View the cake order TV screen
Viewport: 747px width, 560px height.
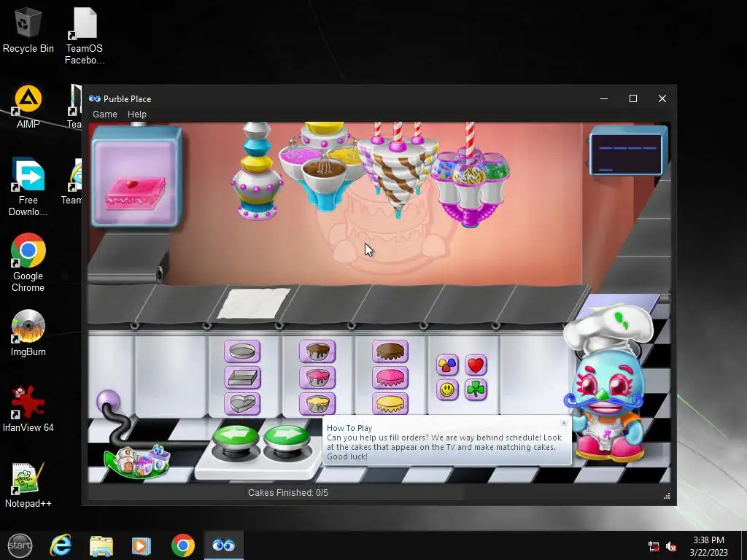(136, 176)
